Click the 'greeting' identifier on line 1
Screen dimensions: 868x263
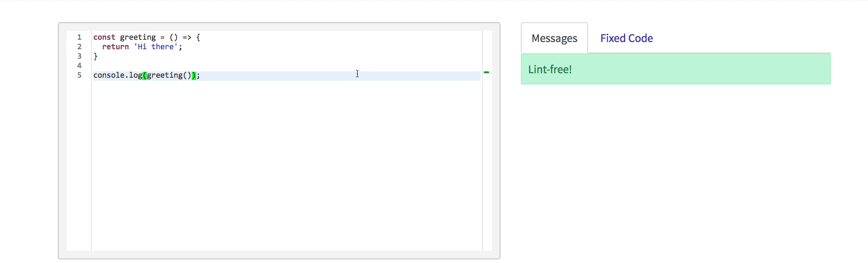click(x=138, y=37)
